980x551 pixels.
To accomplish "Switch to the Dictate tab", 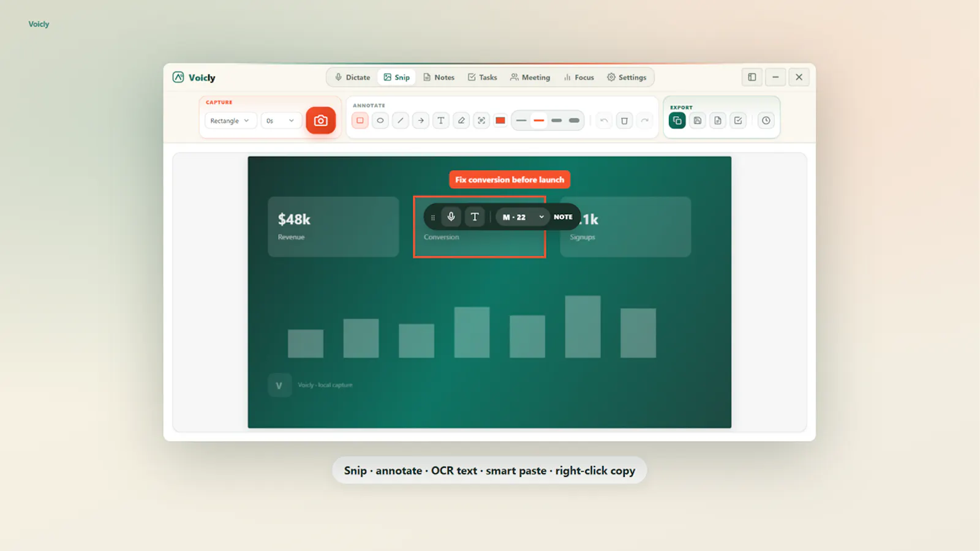I will pos(353,77).
